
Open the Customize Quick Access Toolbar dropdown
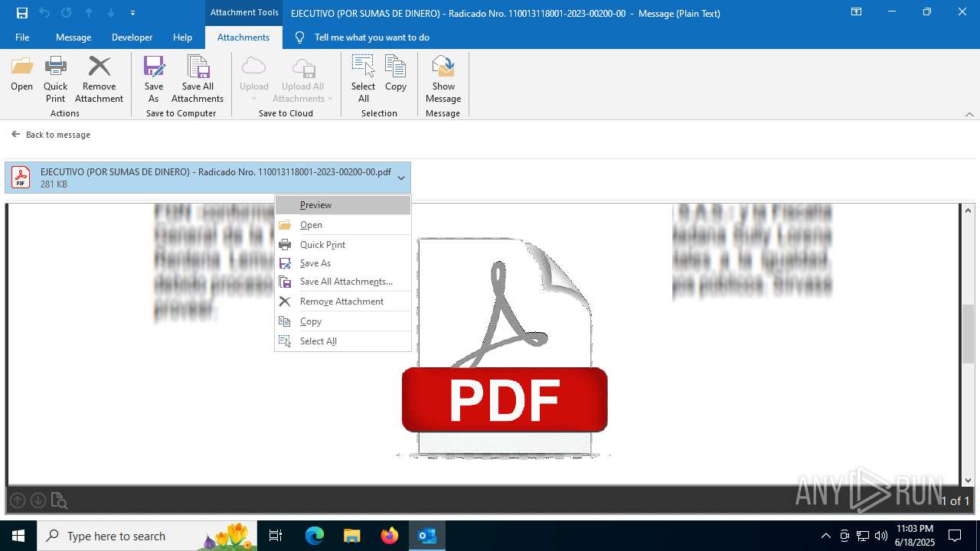click(132, 13)
